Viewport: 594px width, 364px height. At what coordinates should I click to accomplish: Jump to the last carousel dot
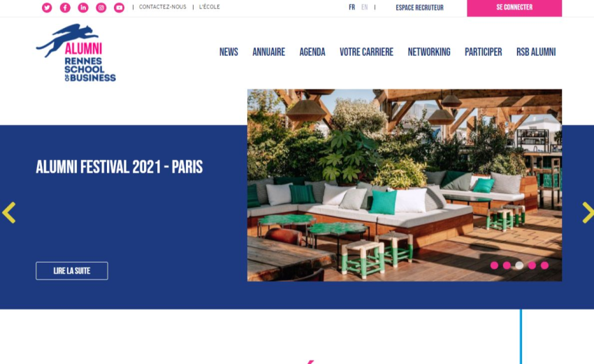[544, 265]
